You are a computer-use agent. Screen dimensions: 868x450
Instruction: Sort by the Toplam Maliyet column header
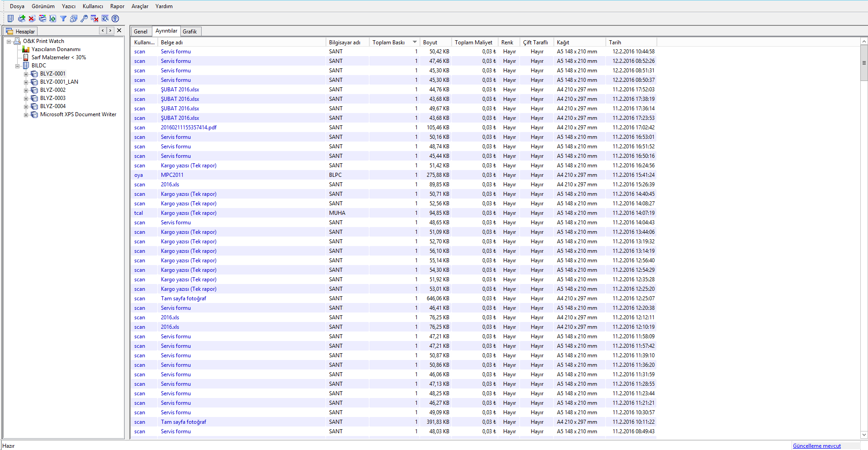pyautogui.click(x=474, y=42)
